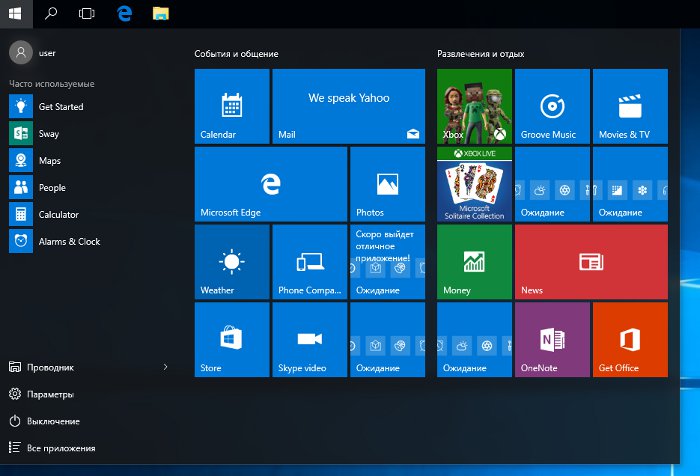Open the People app
Image resolution: width=700 pixels, height=476 pixels.
coord(89,188)
